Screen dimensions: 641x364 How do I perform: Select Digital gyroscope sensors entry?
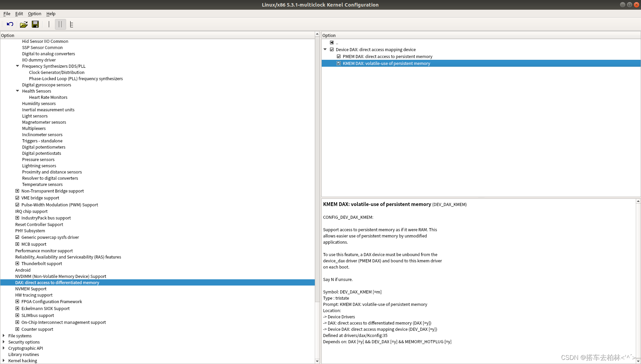pyautogui.click(x=46, y=85)
